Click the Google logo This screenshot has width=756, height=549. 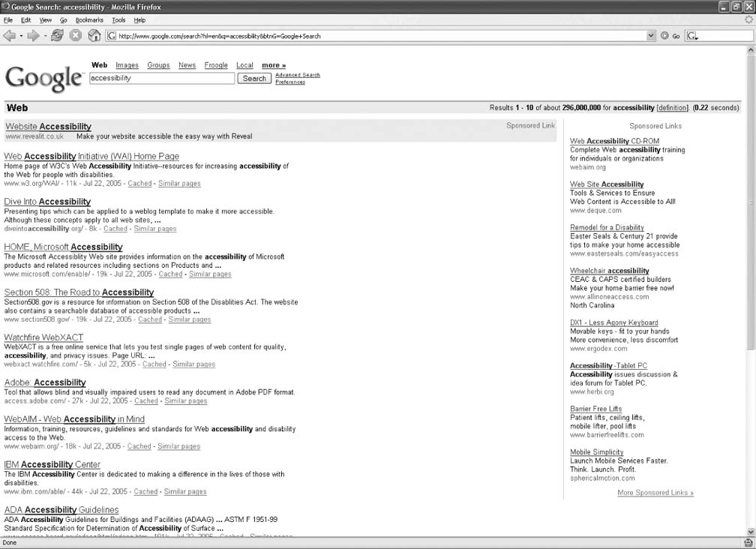coord(43,79)
